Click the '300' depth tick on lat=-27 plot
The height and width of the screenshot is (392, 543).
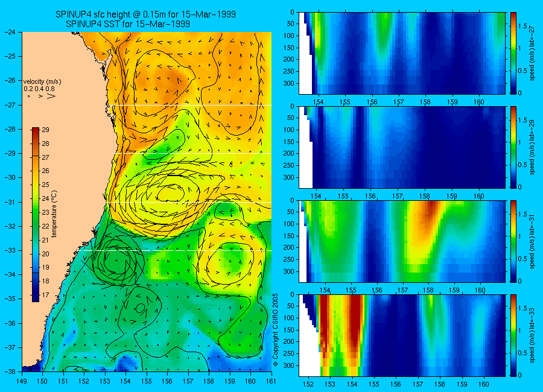click(x=289, y=83)
